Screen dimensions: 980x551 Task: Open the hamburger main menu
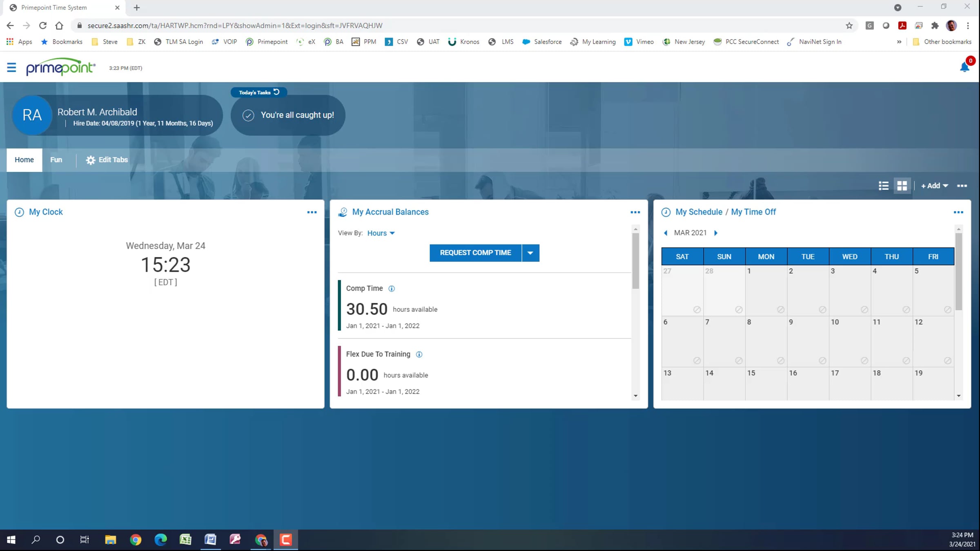pos(11,67)
